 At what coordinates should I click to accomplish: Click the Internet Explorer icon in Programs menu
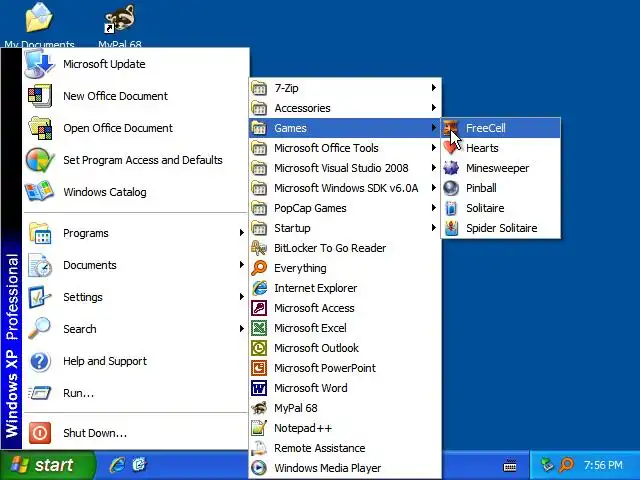pyautogui.click(x=259, y=288)
